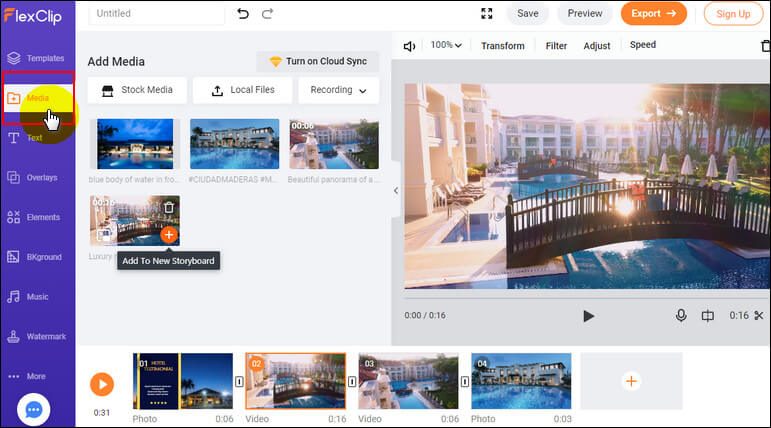Viewport: 771px width, 428px height.
Task: Enter fullscreen mode icon
Action: pyautogui.click(x=486, y=13)
